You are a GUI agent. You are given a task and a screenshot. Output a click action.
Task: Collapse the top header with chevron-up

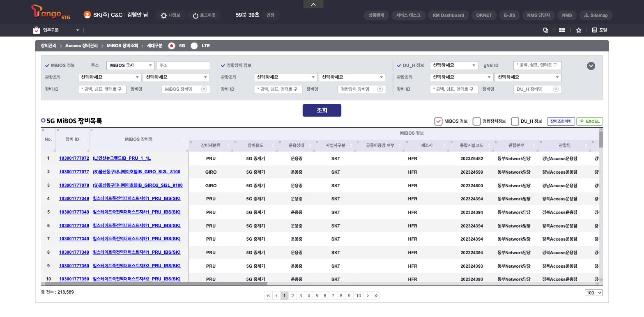point(313,4)
